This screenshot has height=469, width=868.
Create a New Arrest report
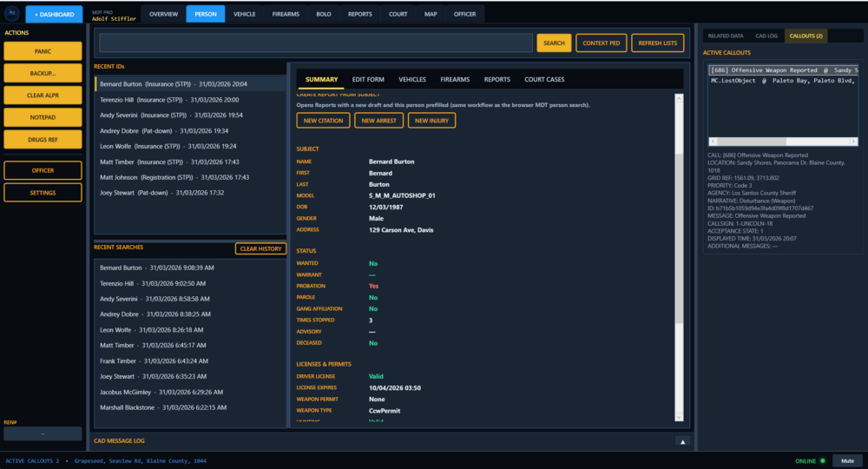pos(378,121)
